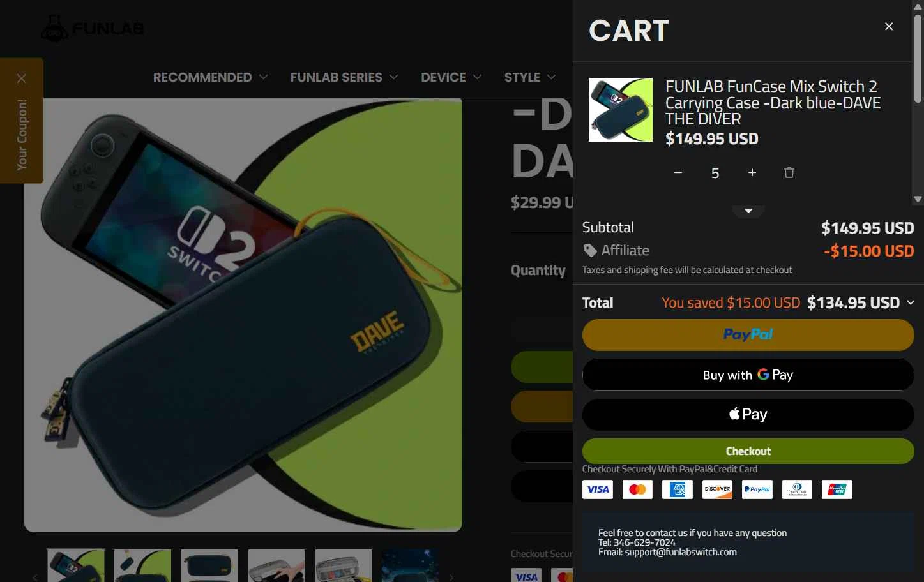Select the second product gallery thumbnail
The image size is (924, 582).
click(x=142, y=565)
